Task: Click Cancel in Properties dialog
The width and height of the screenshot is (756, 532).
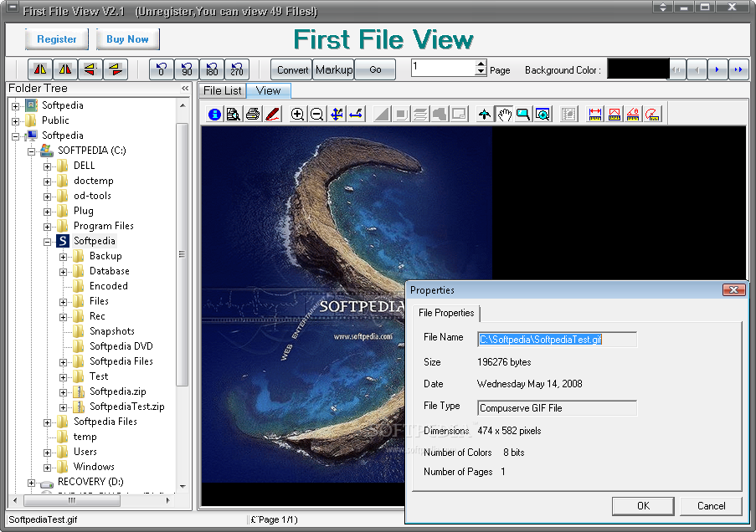Action: pos(711,506)
